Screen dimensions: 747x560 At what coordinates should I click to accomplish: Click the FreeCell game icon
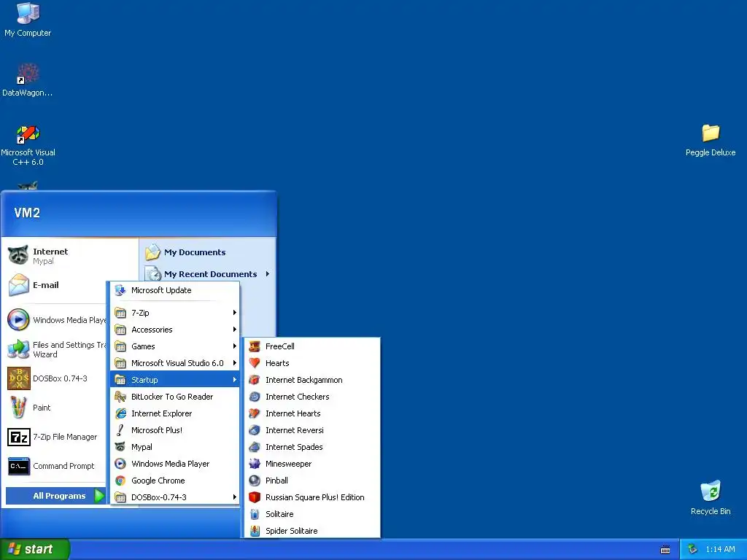coord(255,346)
